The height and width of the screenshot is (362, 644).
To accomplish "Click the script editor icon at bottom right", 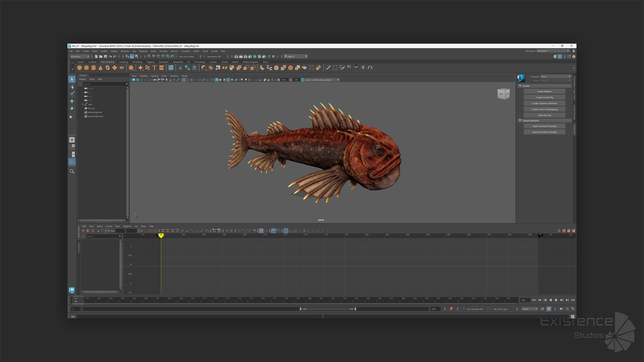I will pos(573,316).
